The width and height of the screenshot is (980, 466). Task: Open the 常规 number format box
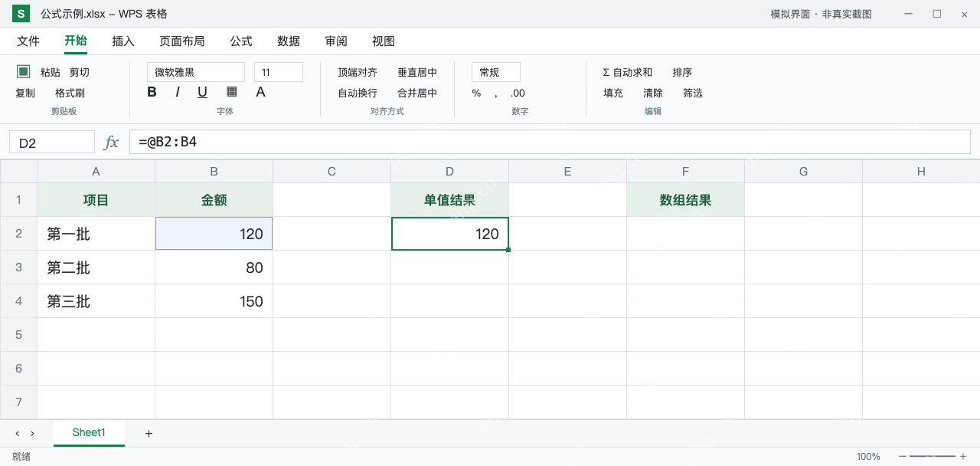496,72
